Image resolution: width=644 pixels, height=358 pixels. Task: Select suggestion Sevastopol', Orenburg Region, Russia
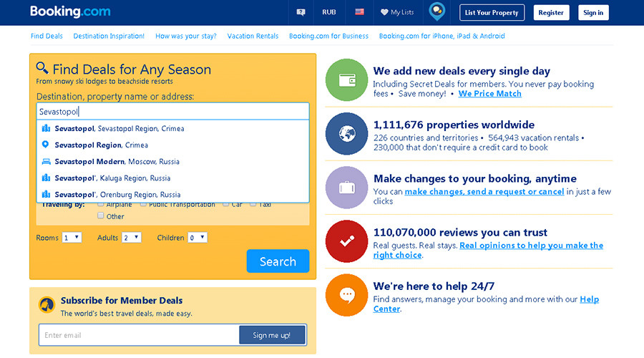coord(173,195)
